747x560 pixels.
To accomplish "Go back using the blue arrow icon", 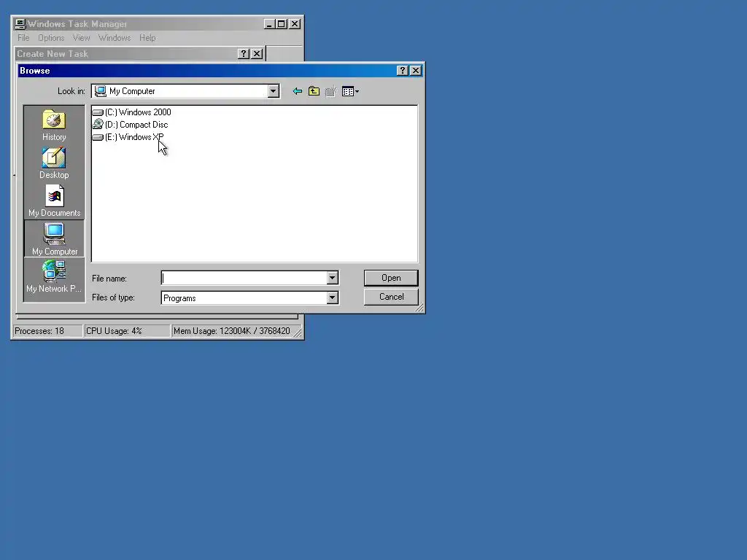I will (298, 91).
